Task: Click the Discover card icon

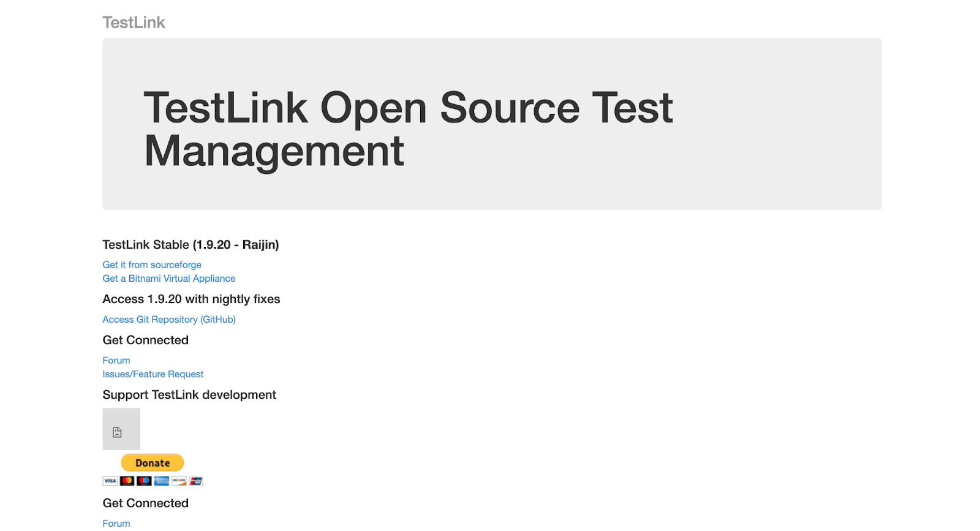Action: click(x=178, y=481)
